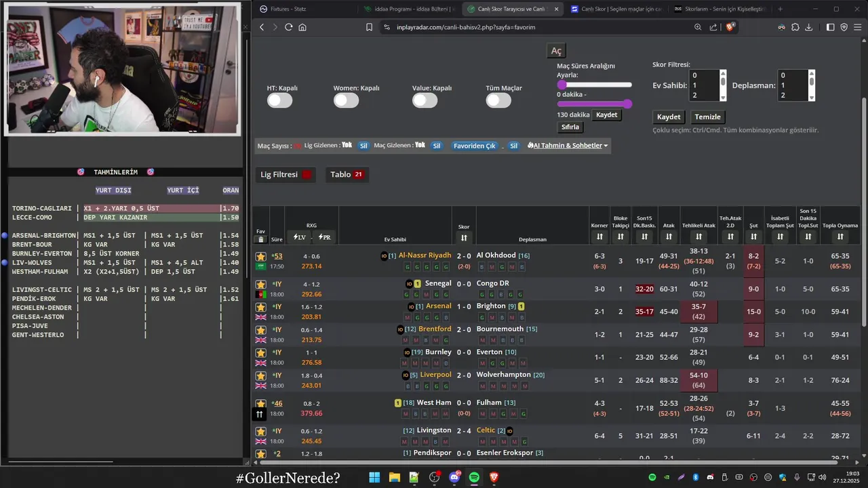
Task: Click Kaydet under Skor Filtresi
Action: click(x=669, y=117)
